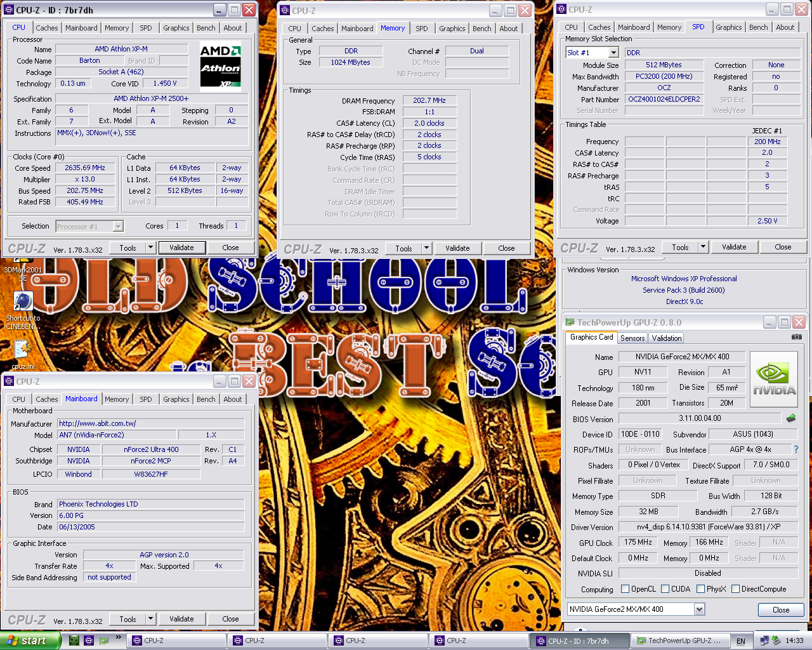
Task: Click the DRAM Frequency value 202.7 MHz
Action: pos(429,100)
